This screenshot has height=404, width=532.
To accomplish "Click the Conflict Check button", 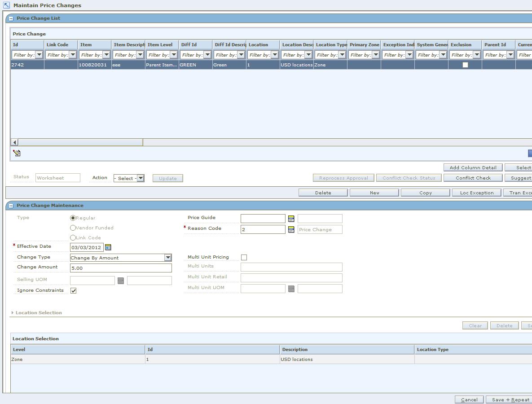I will pyautogui.click(x=473, y=178).
